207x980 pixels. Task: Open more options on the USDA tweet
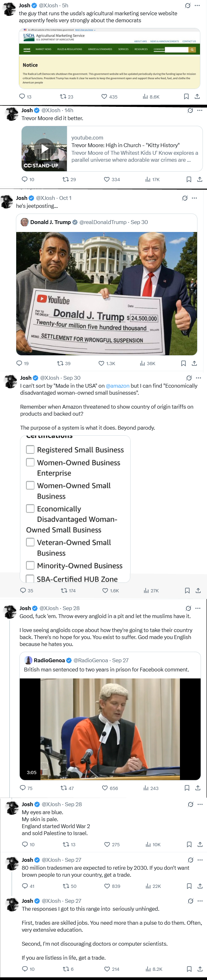click(197, 6)
